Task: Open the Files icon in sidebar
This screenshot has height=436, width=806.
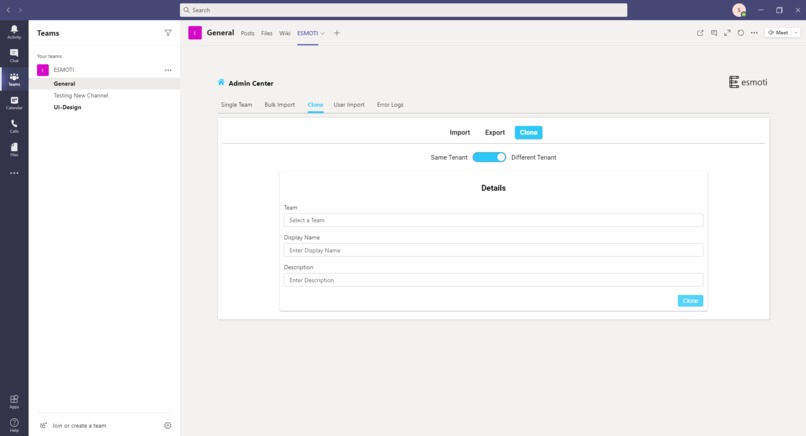Action: pos(14,149)
